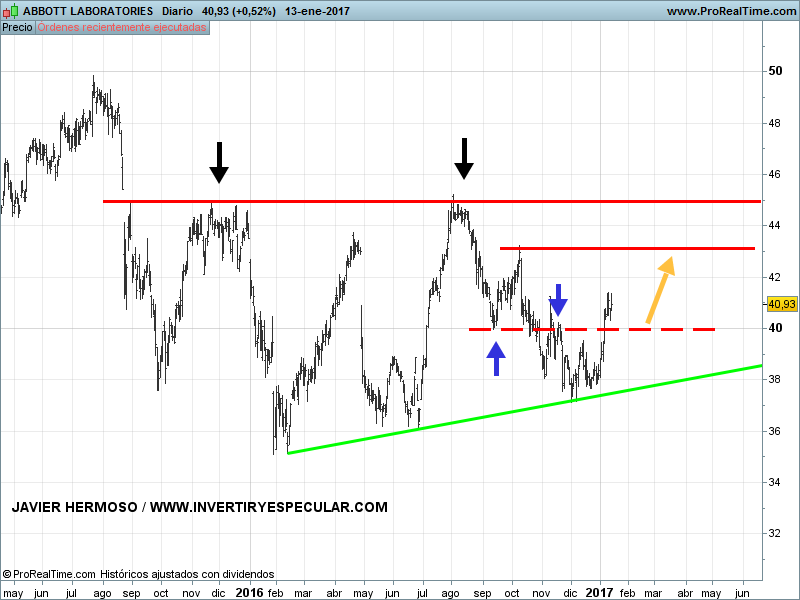This screenshot has height=600, width=800.
Task: Select the Precio tab label
Action: click(x=17, y=28)
